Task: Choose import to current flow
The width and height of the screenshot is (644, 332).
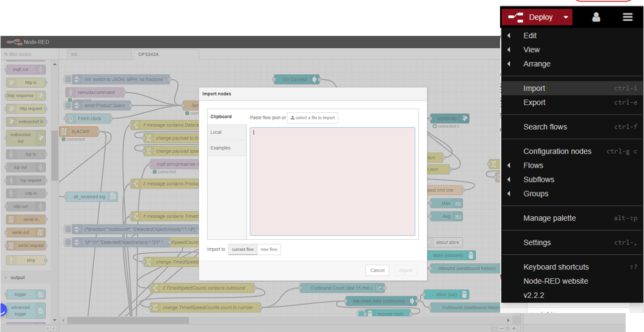Action: point(243,249)
